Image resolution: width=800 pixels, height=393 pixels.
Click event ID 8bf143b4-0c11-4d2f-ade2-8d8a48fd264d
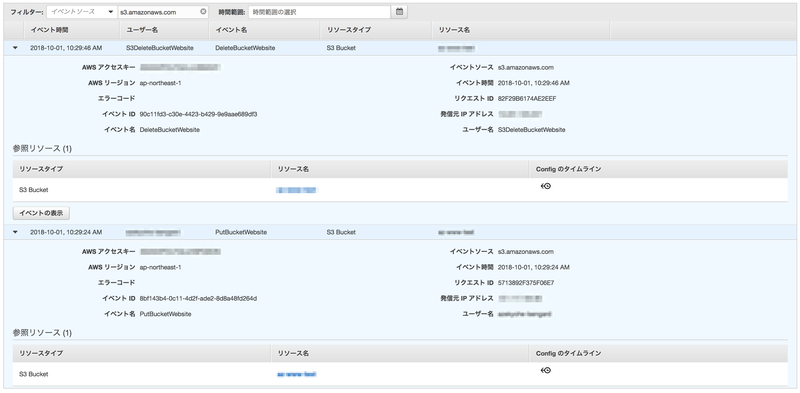click(x=198, y=299)
